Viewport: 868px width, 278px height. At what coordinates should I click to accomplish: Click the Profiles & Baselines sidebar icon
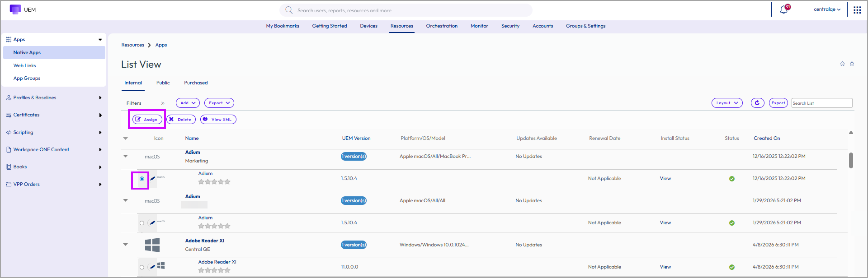[x=9, y=97]
